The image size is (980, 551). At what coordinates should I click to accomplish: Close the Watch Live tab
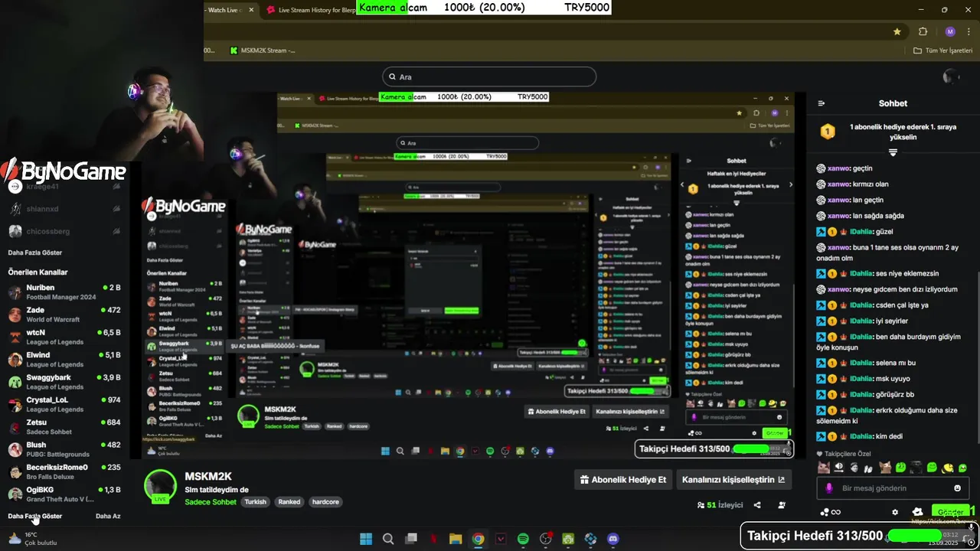click(251, 10)
